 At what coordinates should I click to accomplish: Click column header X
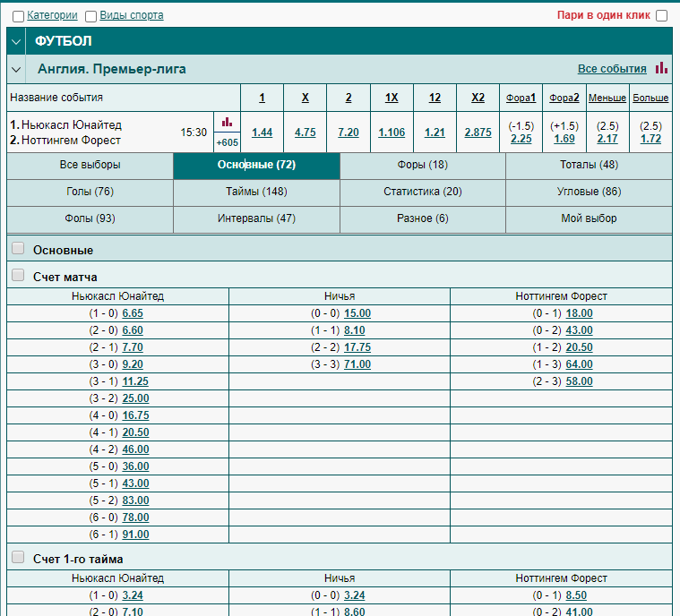[x=306, y=98]
